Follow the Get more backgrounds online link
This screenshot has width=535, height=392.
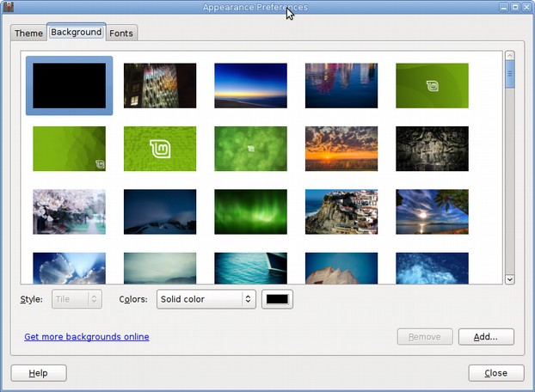tap(87, 337)
